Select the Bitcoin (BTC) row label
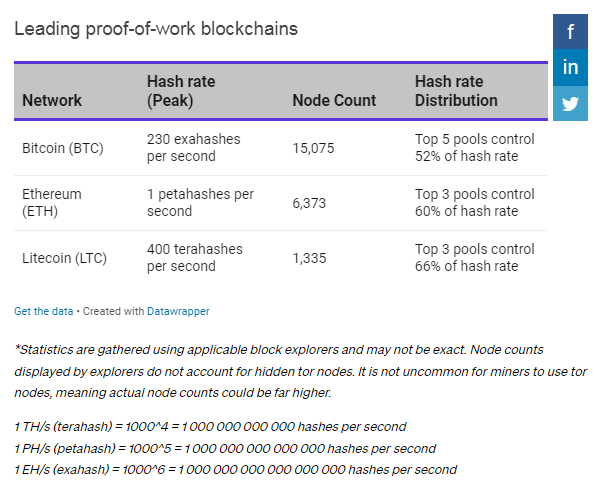598x490 pixels. click(63, 148)
